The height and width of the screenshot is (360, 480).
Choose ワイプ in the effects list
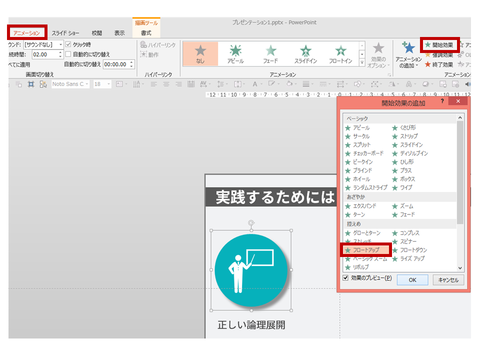tap(402, 188)
